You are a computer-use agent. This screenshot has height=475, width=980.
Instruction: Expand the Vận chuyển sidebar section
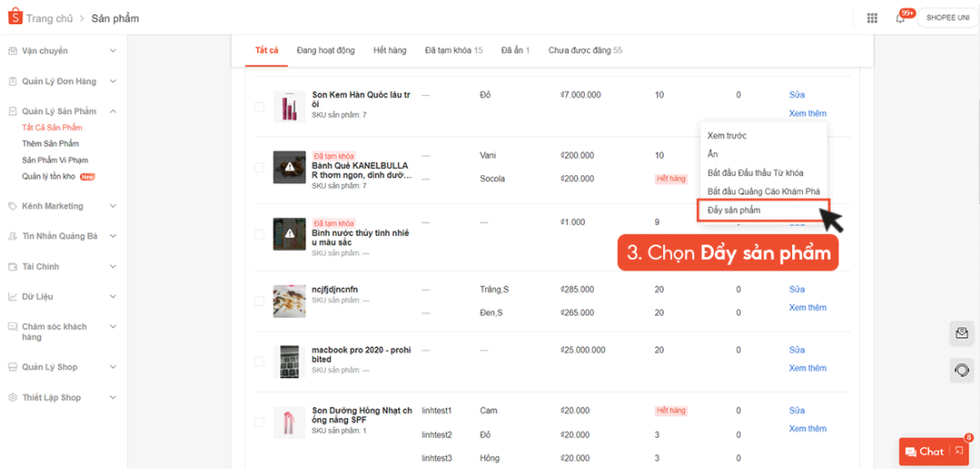113,51
